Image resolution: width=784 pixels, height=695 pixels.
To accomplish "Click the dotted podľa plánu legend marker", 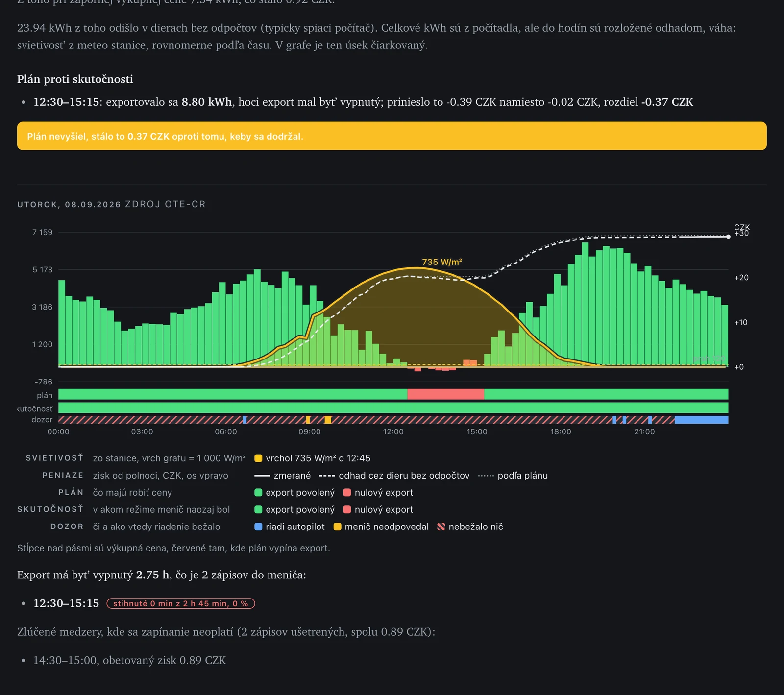I will [486, 476].
